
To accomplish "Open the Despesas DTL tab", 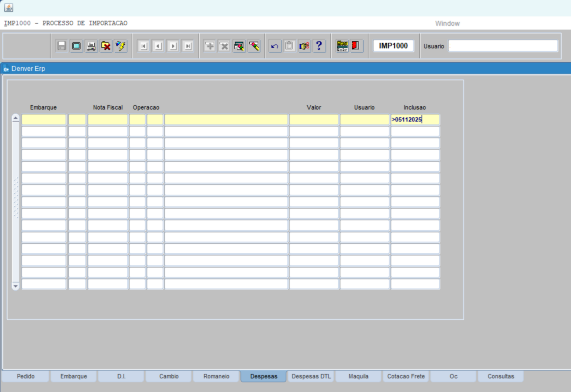I will (x=311, y=376).
